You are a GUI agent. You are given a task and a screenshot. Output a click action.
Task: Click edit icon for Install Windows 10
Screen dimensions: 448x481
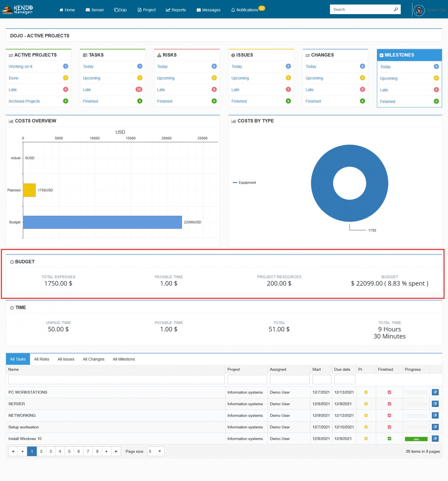point(435,439)
